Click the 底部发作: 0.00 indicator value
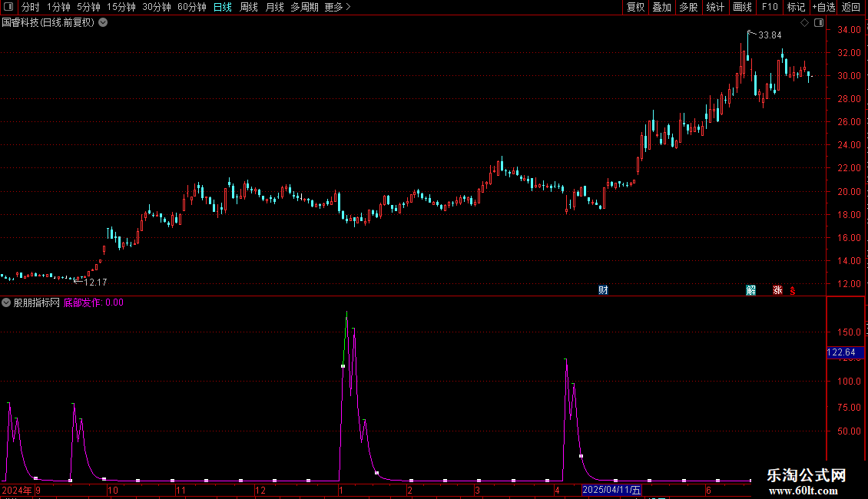 coord(94,302)
